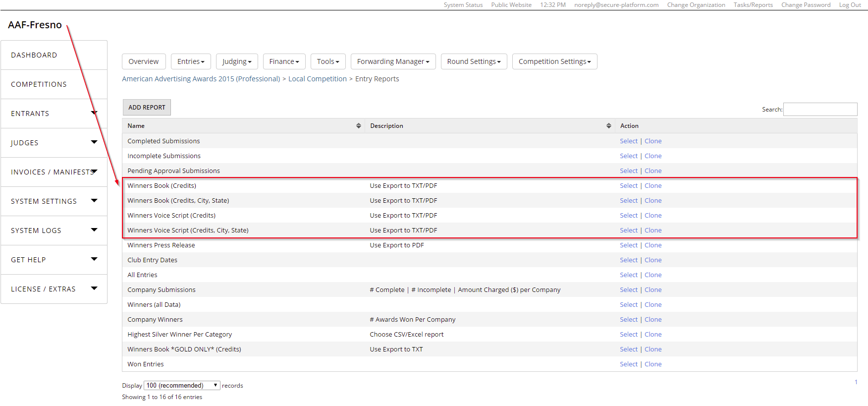
Task: Select the Winners Press Release report
Action: 629,245
